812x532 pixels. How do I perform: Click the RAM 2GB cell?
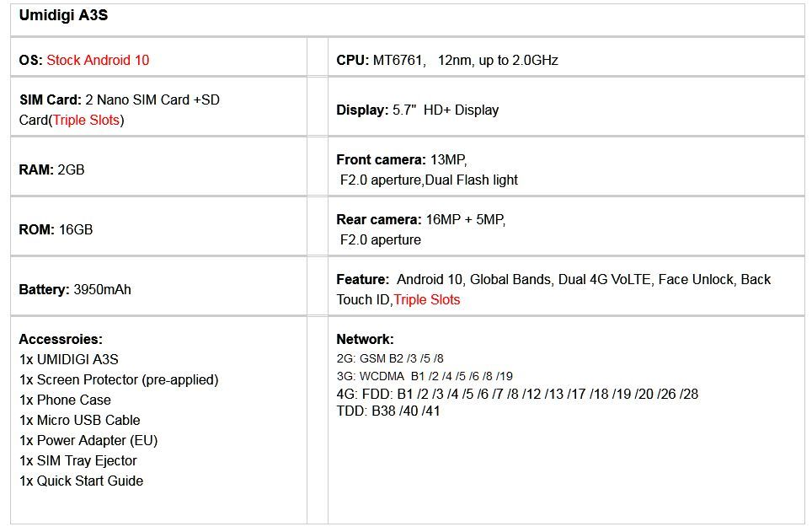[52, 169]
